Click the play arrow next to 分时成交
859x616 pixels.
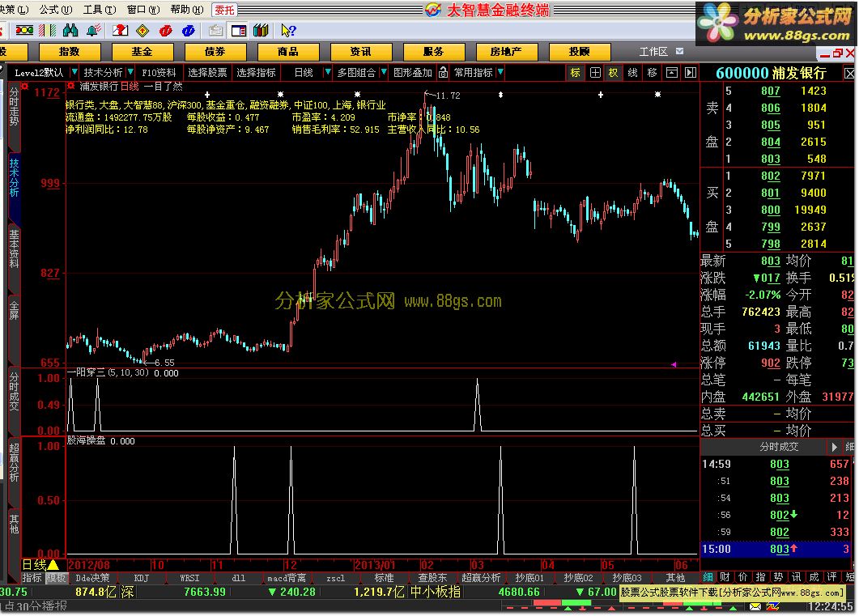(x=834, y=447)
